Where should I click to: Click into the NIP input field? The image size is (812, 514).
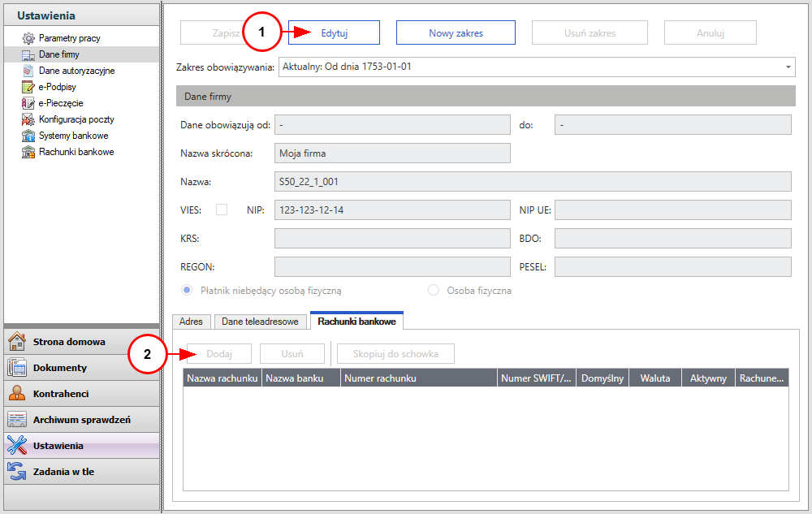click(x=392, y=210)
